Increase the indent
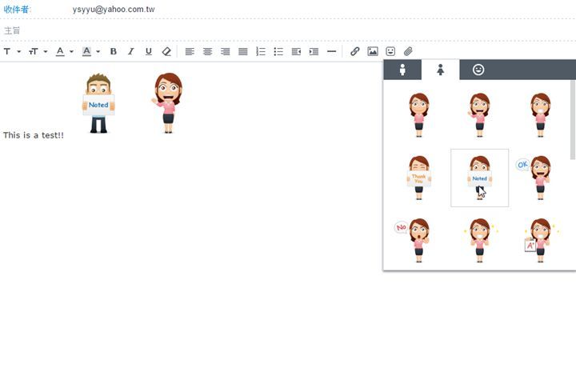Image resolution: width=576 pixels, height=392 pixels. [x=314, y=51]
